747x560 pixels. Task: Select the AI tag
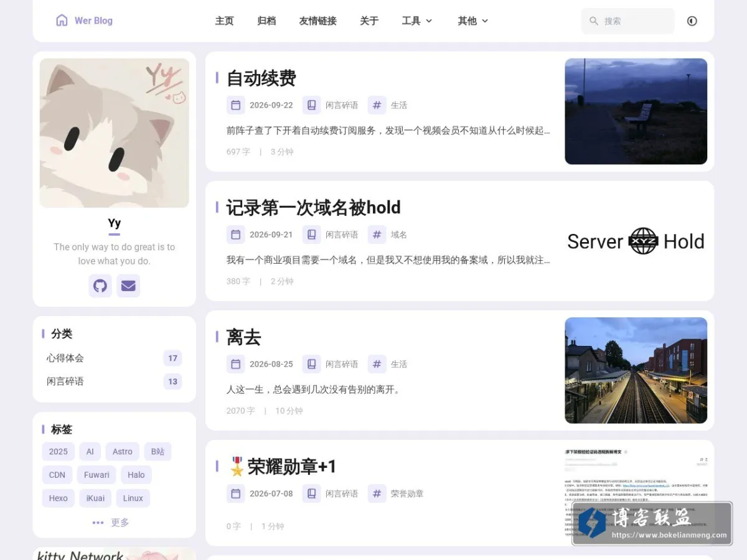coord(90,452)
